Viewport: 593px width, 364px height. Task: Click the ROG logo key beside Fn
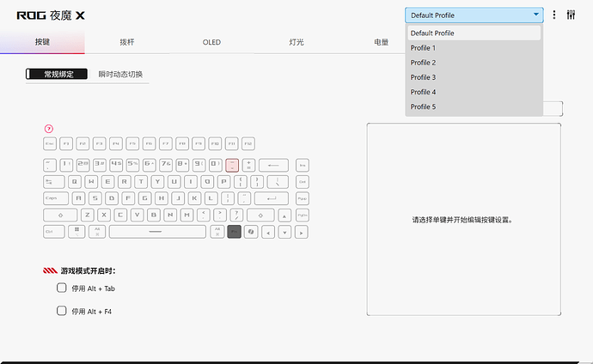pyautogui.click(x=250, y=232)
